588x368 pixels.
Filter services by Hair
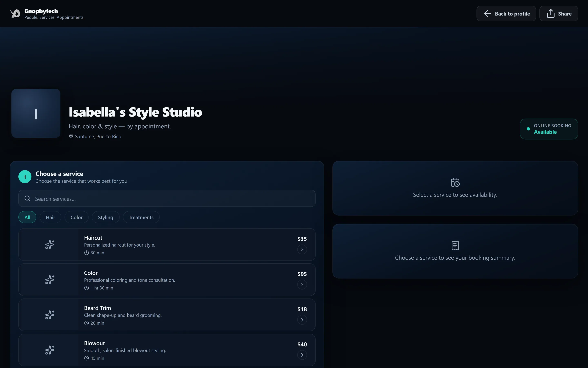51,217
